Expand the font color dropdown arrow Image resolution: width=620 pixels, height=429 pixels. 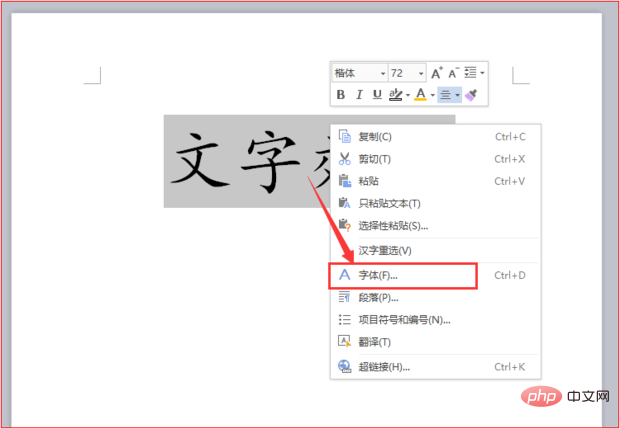pyautogui.click(x=433, y=95)
